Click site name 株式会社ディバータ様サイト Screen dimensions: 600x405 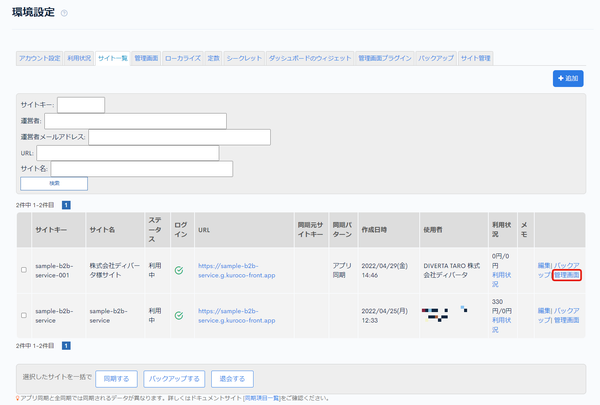coord(114,270)
